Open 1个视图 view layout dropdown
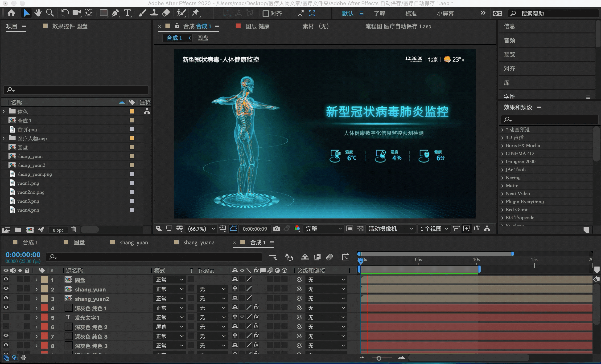The width and height of the screenshot is (601, 364). [434, 229]
